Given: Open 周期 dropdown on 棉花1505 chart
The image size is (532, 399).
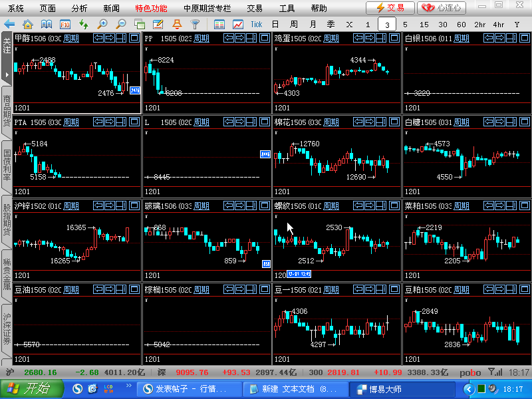Looking at the screenshot, I should [x=331, y=122].
